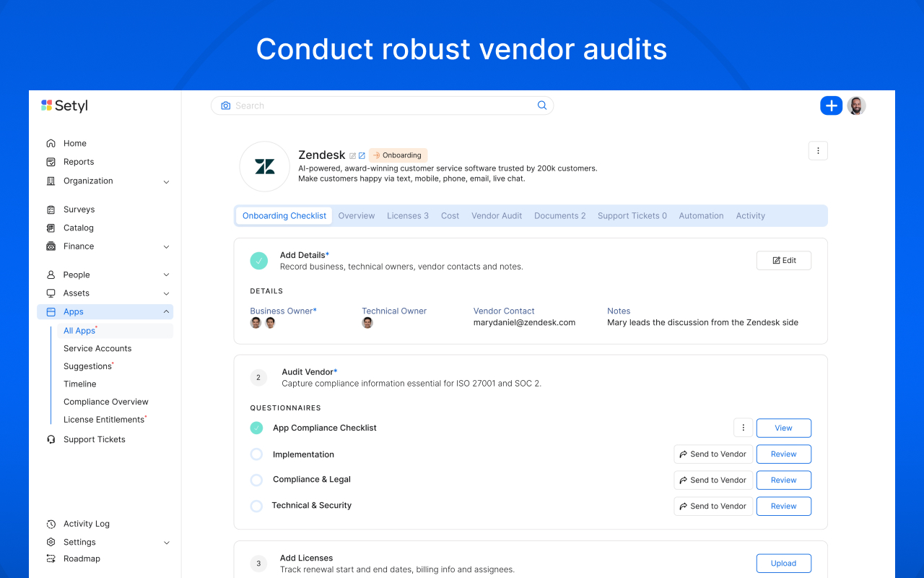Open the Cost tab

tap(450, 216)
